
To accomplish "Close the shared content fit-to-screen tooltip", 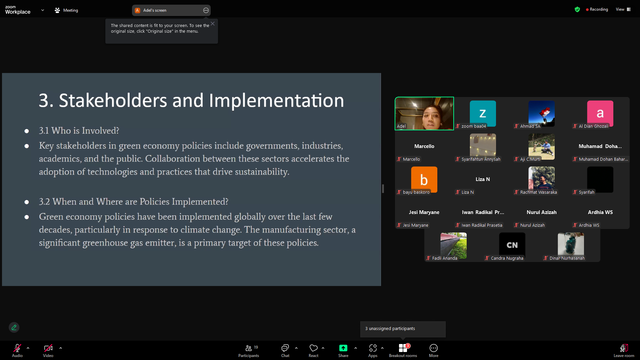I will pos(213,24).
